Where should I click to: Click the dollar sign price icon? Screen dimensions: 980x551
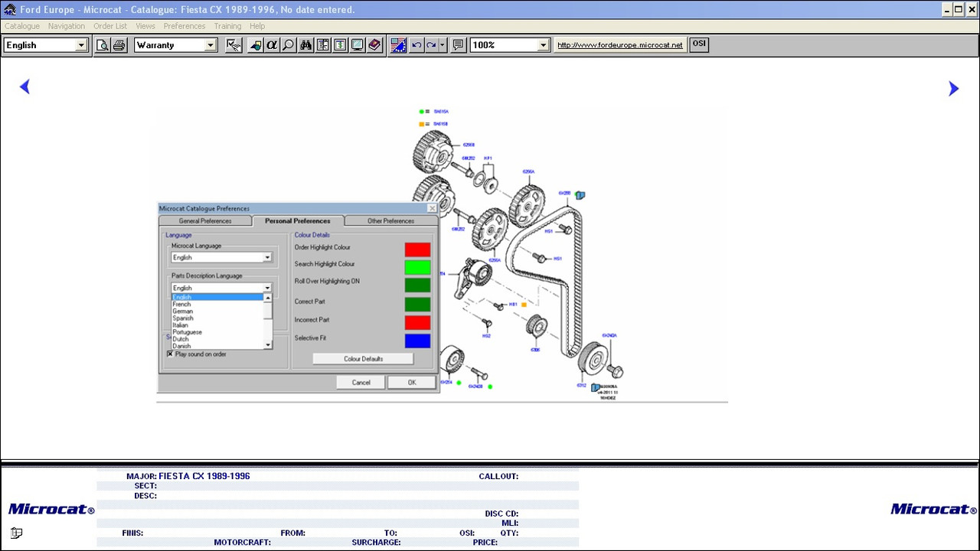[340, 45]
